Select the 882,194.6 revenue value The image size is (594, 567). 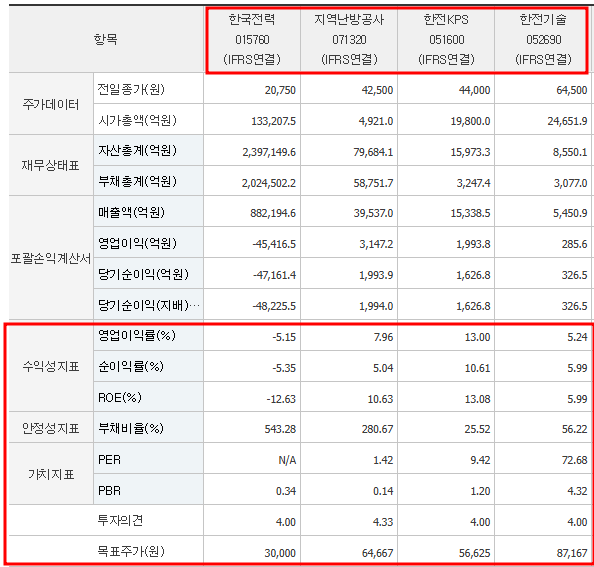click(273, 213)
